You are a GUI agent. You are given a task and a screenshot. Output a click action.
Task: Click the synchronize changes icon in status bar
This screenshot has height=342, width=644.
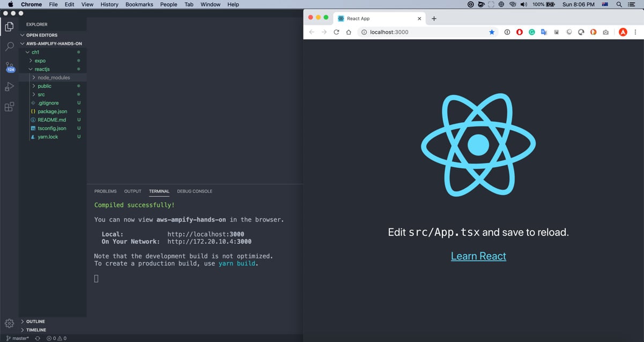38,338
